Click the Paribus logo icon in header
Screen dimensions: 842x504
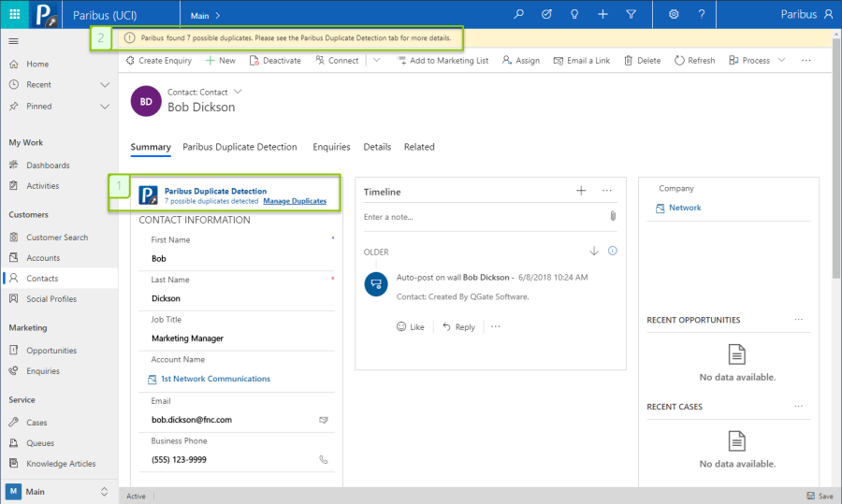pos(45,14)
